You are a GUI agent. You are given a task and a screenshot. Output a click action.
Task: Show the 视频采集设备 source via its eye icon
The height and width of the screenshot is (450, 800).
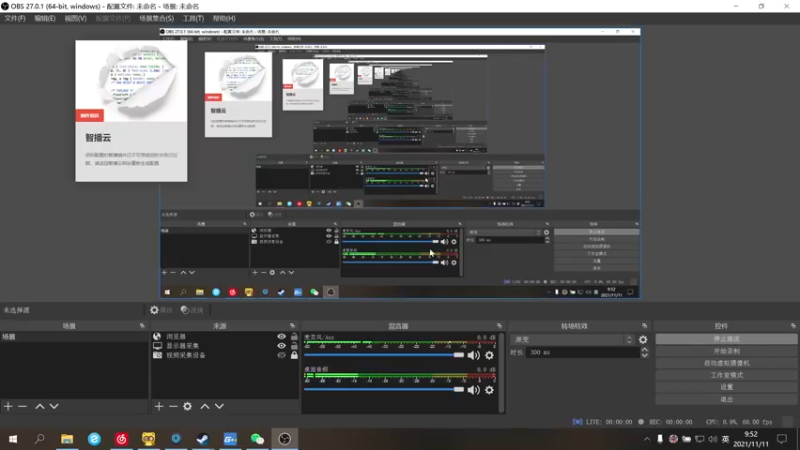point(281,355)
